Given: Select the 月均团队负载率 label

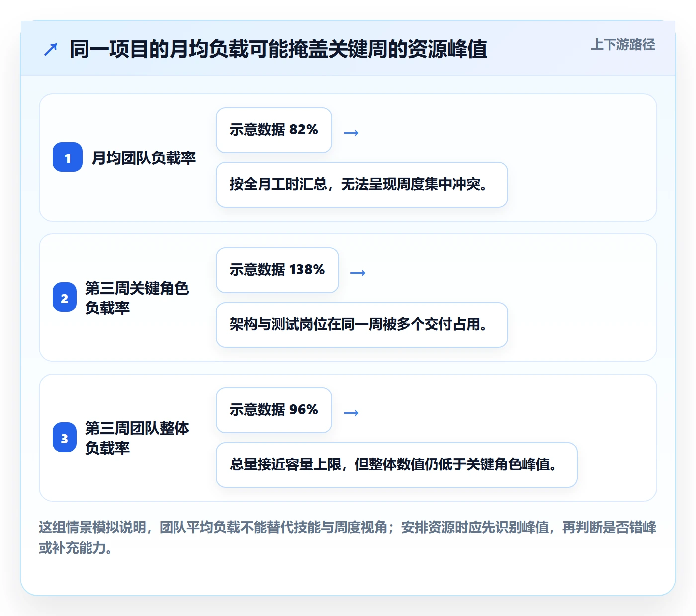Looking at the screenshot, I should point(144,157).
